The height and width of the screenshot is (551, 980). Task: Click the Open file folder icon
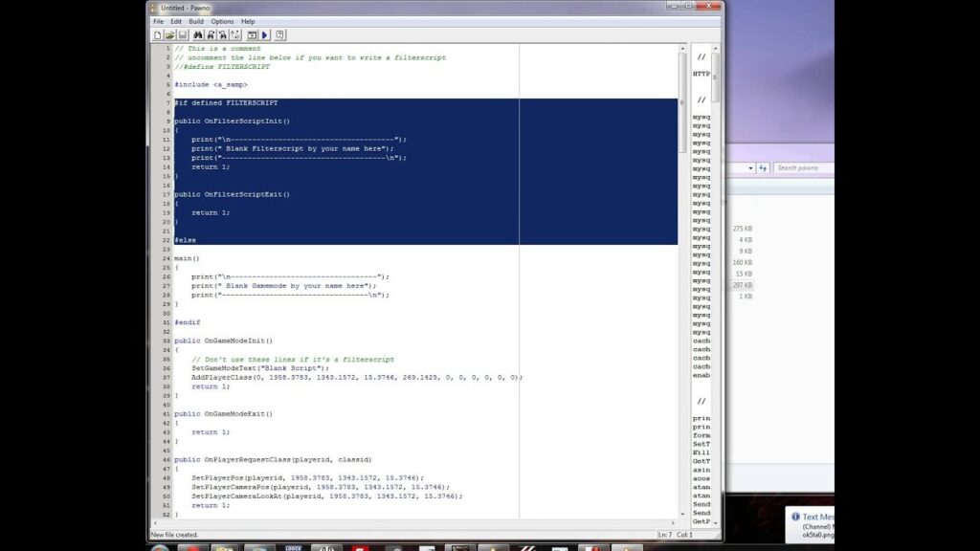169,35
